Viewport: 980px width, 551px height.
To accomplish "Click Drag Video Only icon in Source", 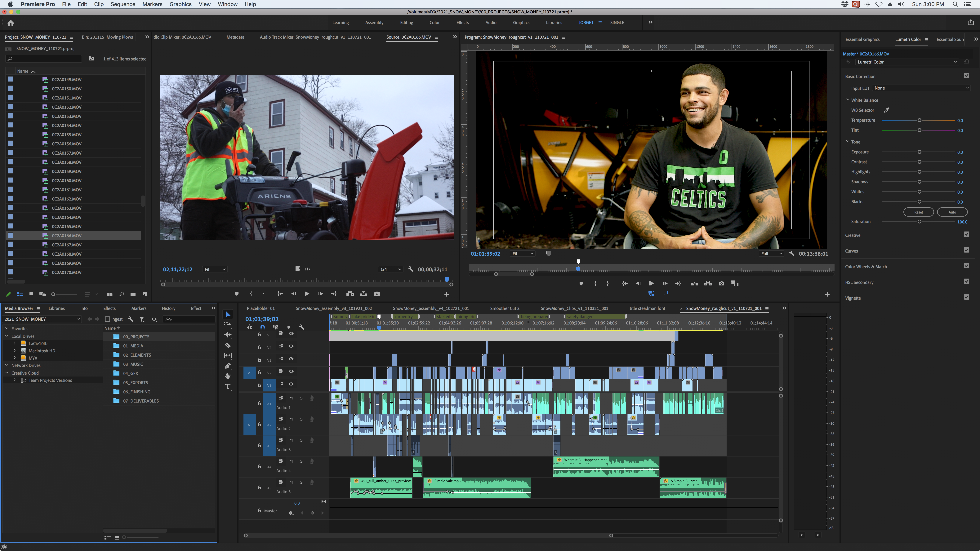I will [x=297, y=269].
